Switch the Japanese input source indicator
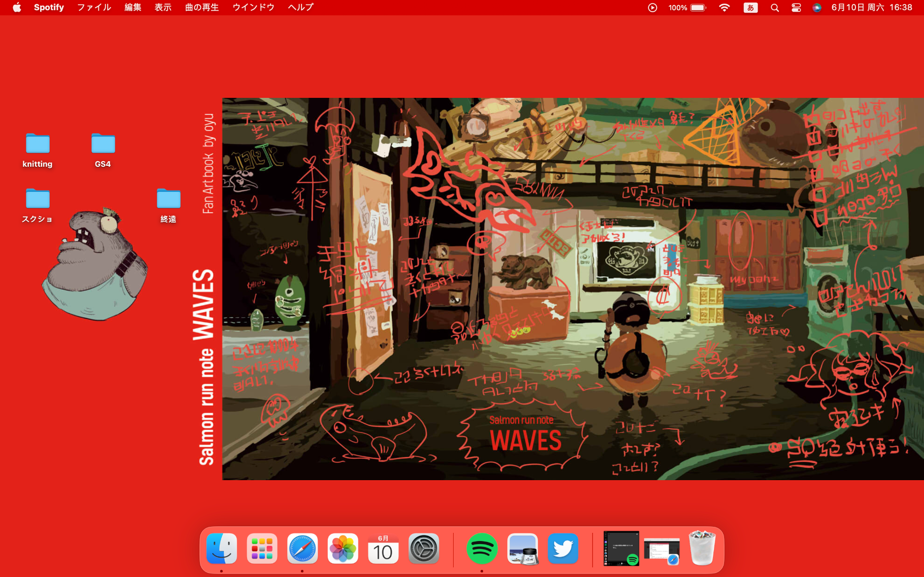Image resolution: width=924 pixels, height=577 pixels. 750,8
